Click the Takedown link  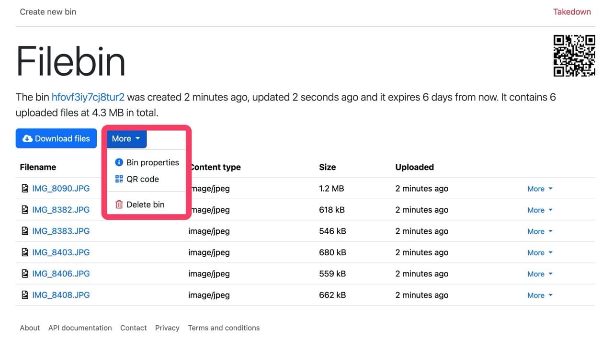pyautogui.click(x=572, y=11)
